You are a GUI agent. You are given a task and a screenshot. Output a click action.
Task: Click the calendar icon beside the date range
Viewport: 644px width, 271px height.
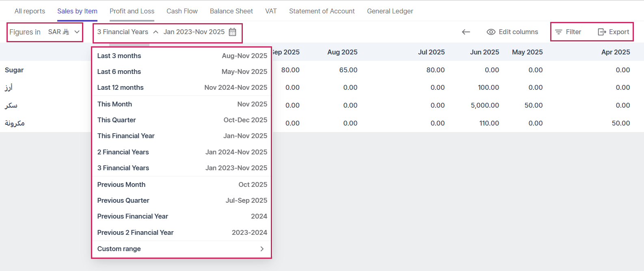point(232,32)
